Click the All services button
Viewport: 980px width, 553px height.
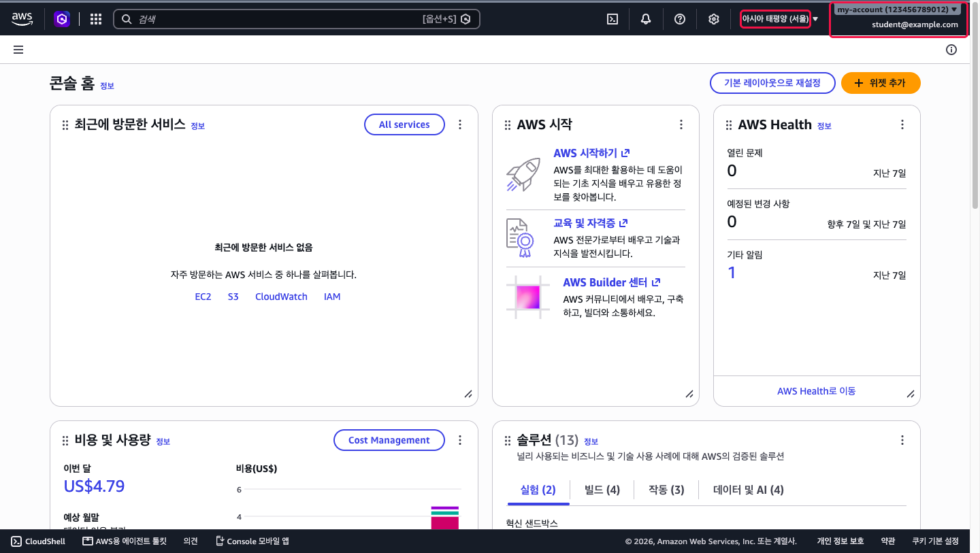pyautogui.click(x=404, y=124)
